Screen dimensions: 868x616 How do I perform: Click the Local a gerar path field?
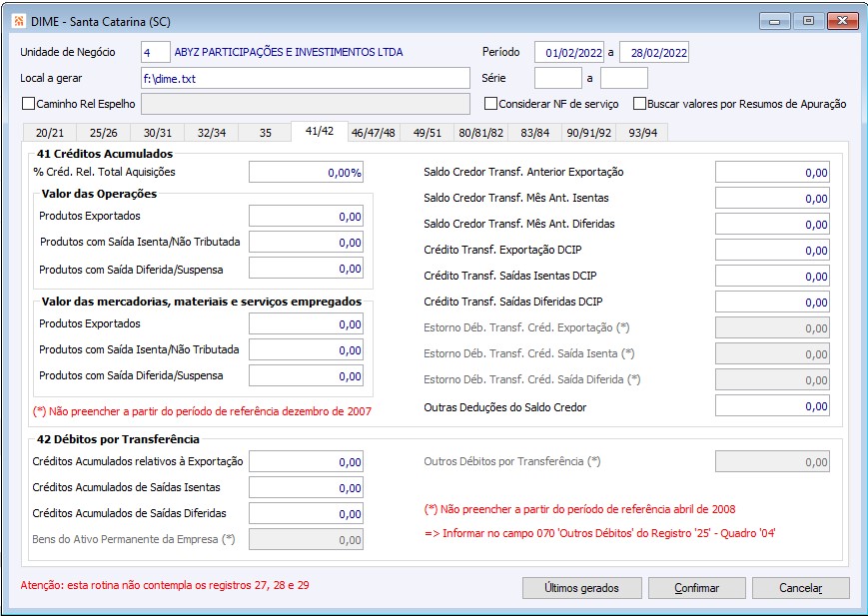coord(306,79)
